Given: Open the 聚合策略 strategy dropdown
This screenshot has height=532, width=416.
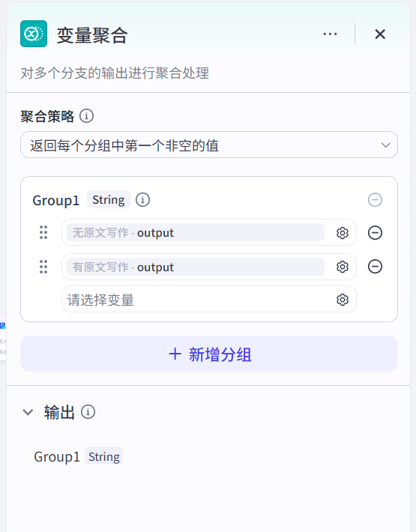Looking at the screenshot, I should 209,145.
